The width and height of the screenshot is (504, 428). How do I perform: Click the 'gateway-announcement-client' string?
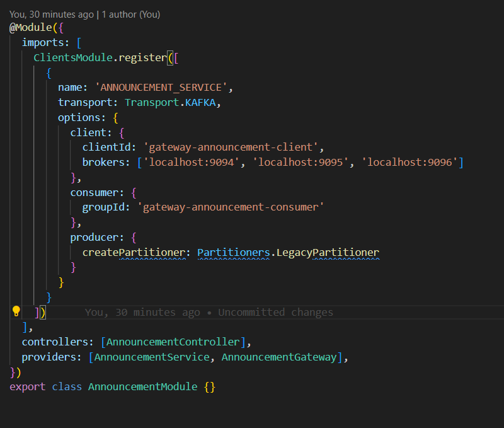click(231, 147)
